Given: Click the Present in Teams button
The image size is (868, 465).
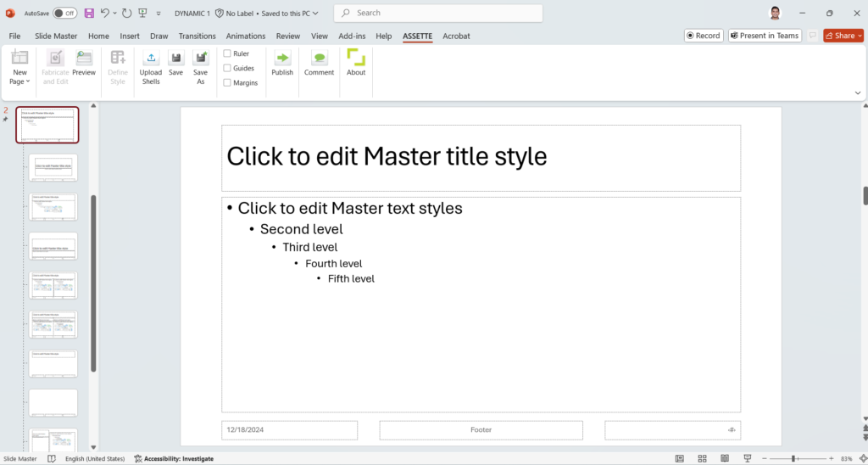Looking at the screenshot, I should [764, 36].
